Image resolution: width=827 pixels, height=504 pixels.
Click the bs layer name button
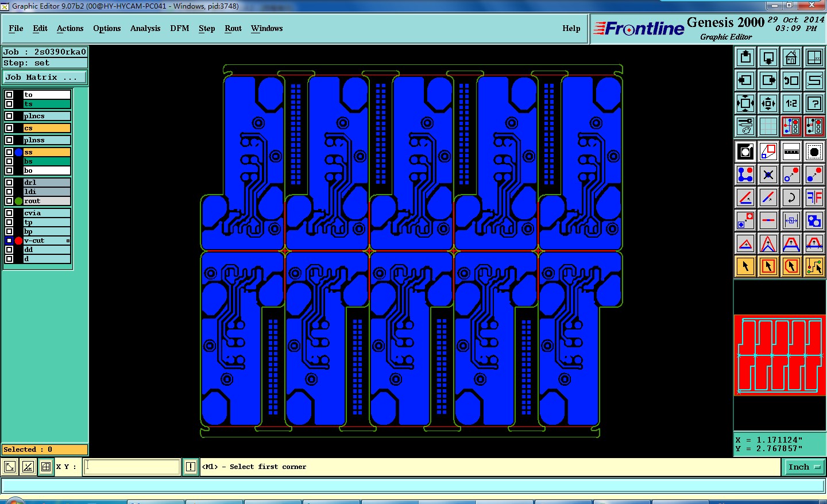click(x=47, y=161)
